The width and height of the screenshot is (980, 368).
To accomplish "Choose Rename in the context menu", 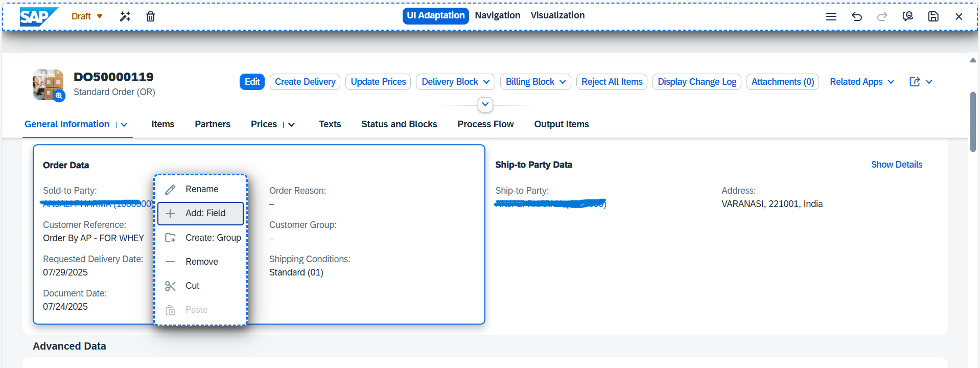I will [200, 189].
